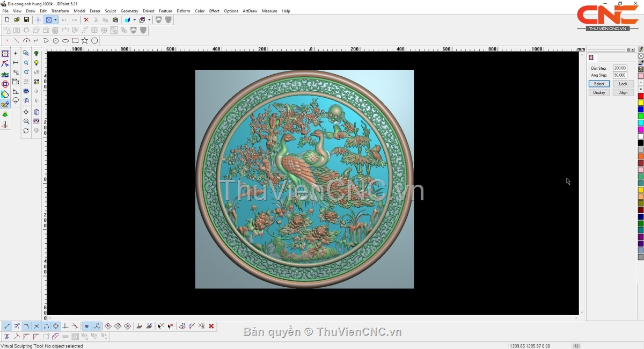Select the Rectangle drawing tool
Image resolution: width=644 pixels, height=349 pixels.
tap(75, 41)
